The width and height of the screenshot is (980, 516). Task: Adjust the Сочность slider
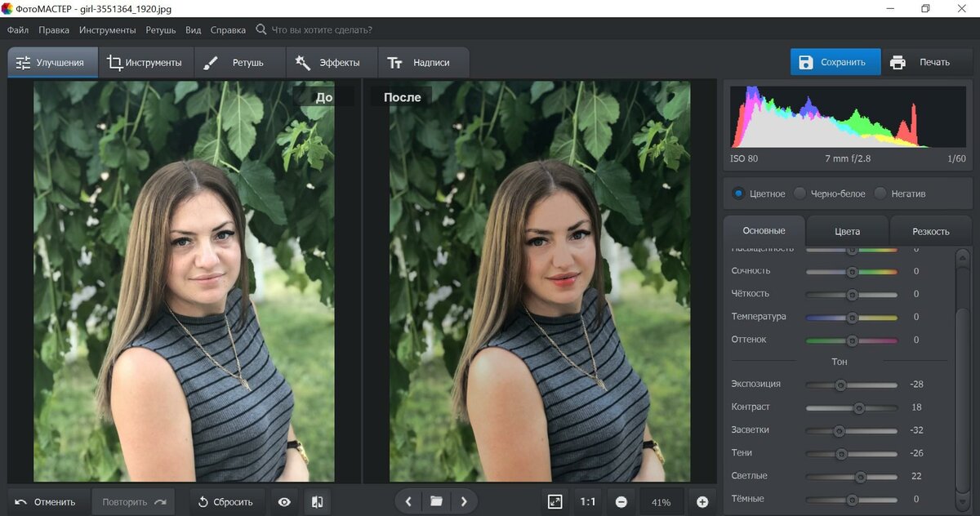(x=852, y=271)
